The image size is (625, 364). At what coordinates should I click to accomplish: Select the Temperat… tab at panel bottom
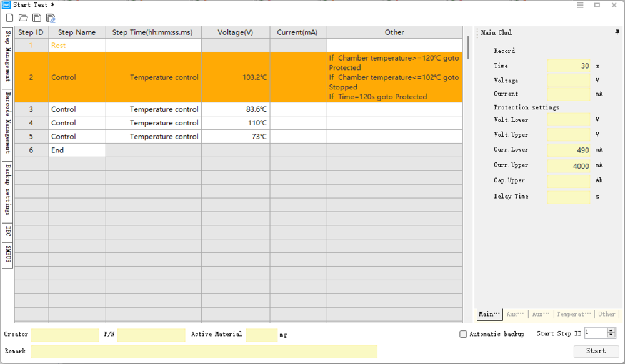(x=573, y=314)
